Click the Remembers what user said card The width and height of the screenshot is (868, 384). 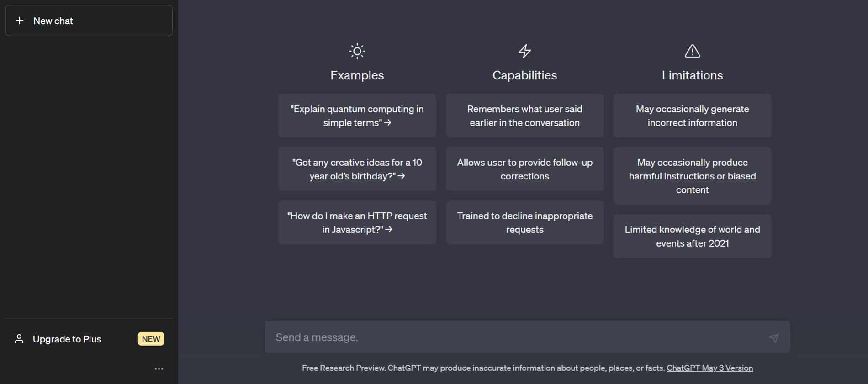tap(524, 116)
